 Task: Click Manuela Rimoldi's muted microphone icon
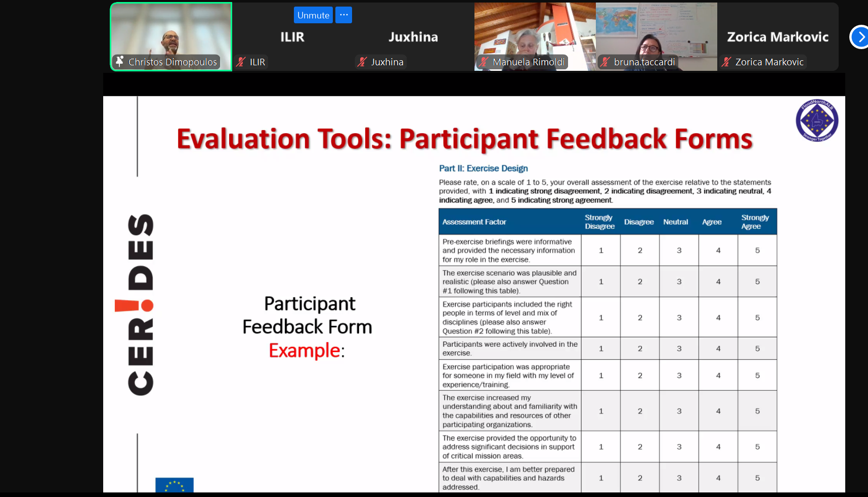[x=484, y=62]
